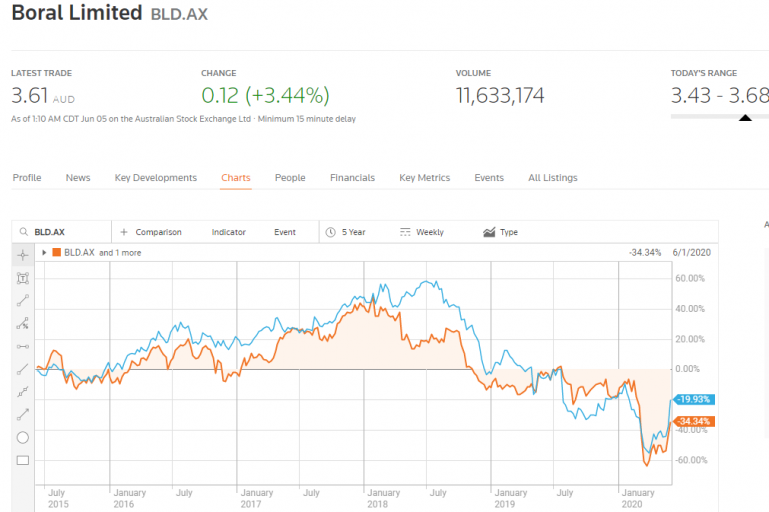Select the arrow drawing tool
Screen dimensions: 769x512
tap(23, 414)
